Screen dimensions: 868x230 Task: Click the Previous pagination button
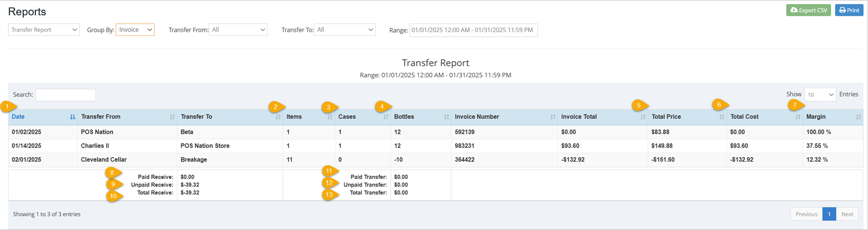(x=806, y=214)
